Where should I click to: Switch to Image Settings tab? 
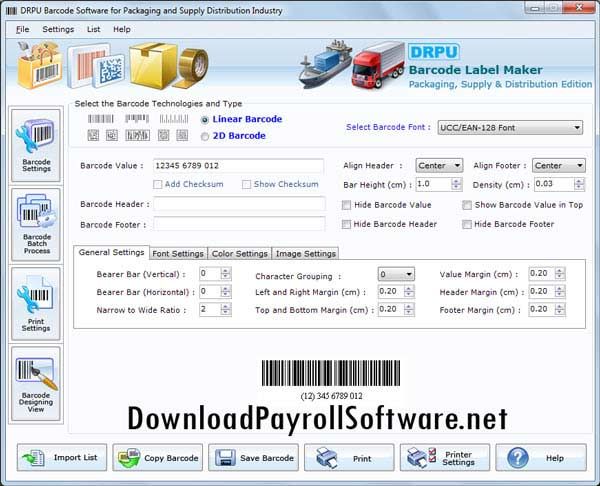pyautogui.click(x=305, y=253)
